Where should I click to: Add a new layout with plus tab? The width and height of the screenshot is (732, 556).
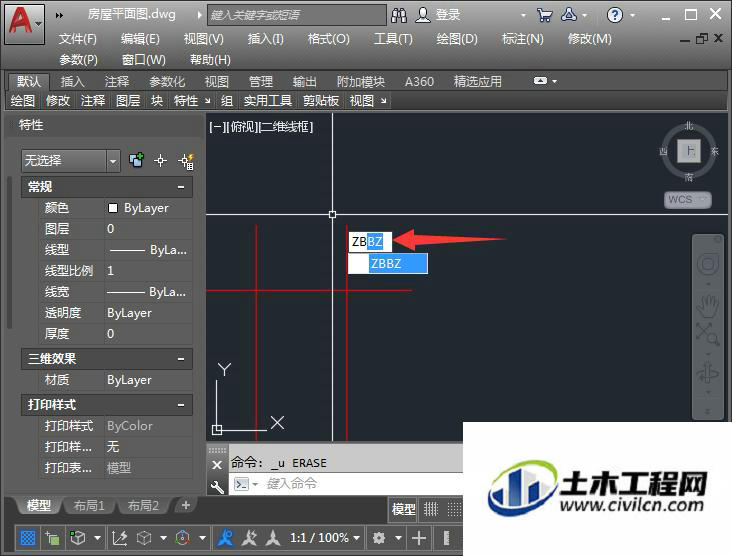coord(185,505)
